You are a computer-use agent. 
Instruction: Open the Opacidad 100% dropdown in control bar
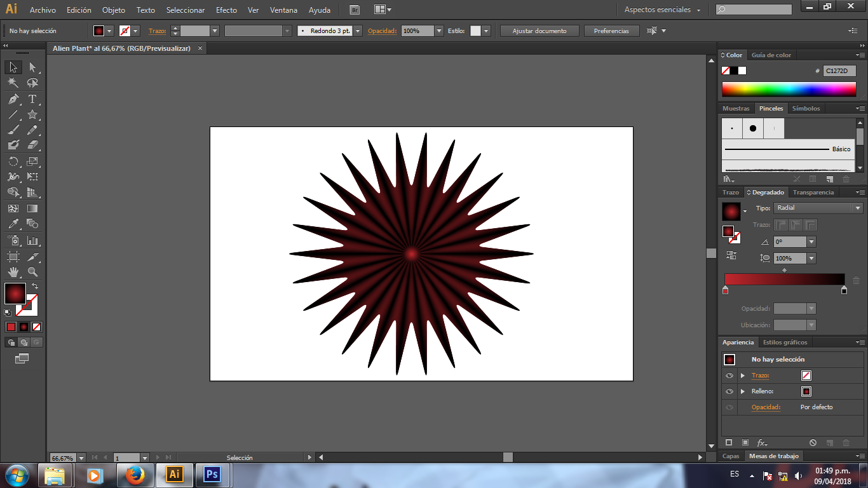tap(439, 30)
